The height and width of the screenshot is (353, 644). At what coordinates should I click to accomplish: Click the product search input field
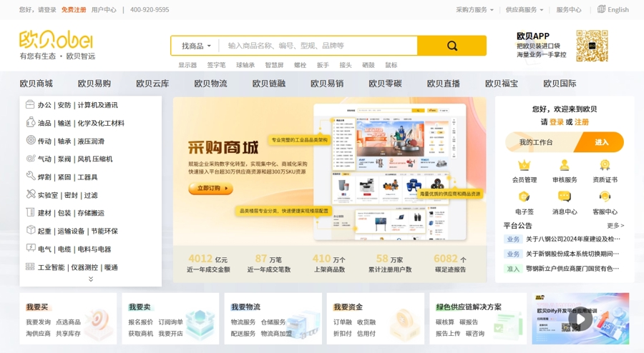tap(318, 46)
